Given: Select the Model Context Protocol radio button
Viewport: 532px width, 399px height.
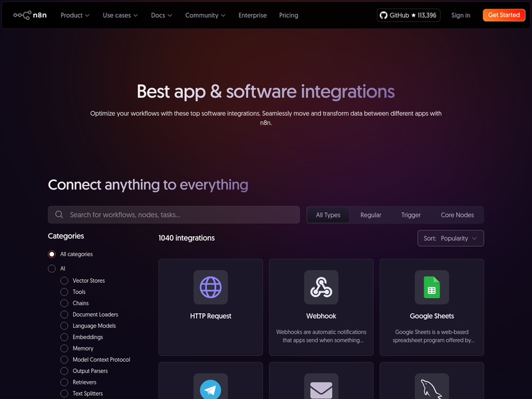Looking at the screenshot, I should click(64, 360).
